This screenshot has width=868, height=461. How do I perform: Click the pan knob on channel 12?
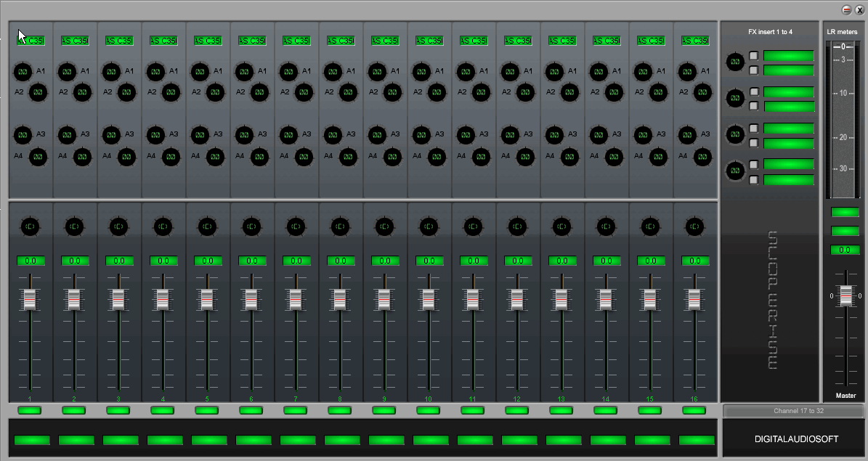pos(517,227)
